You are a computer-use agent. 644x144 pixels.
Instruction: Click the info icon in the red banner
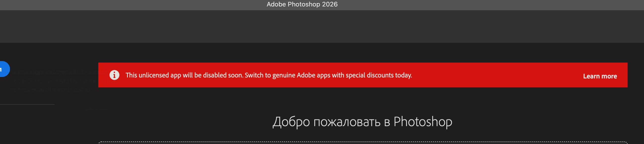(x=114, y=75)
